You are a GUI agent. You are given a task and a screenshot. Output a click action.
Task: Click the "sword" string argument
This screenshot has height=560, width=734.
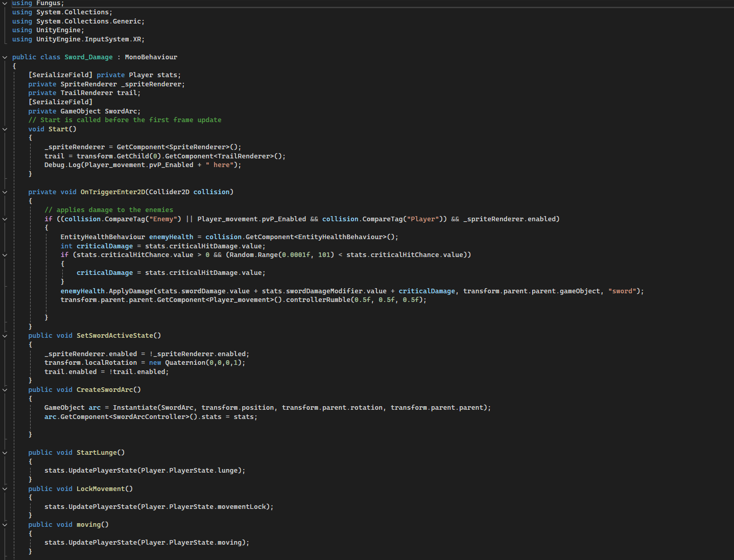622,291
